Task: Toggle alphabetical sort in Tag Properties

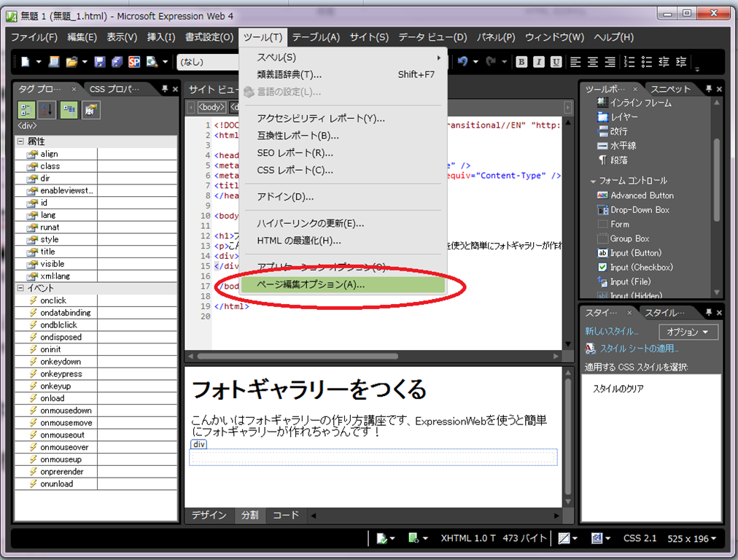Action: [x=47, y=110]
